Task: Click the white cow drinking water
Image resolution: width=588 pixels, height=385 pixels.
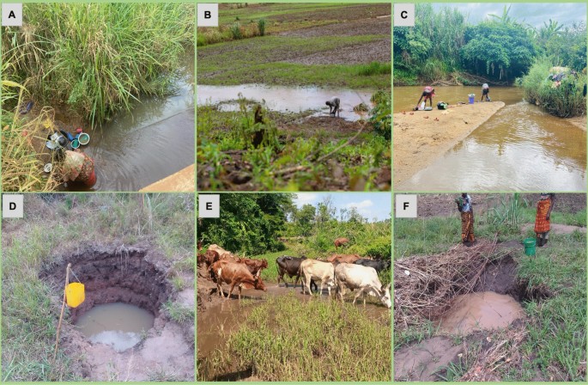Action: pyautogui.click(x=362, y=284)
